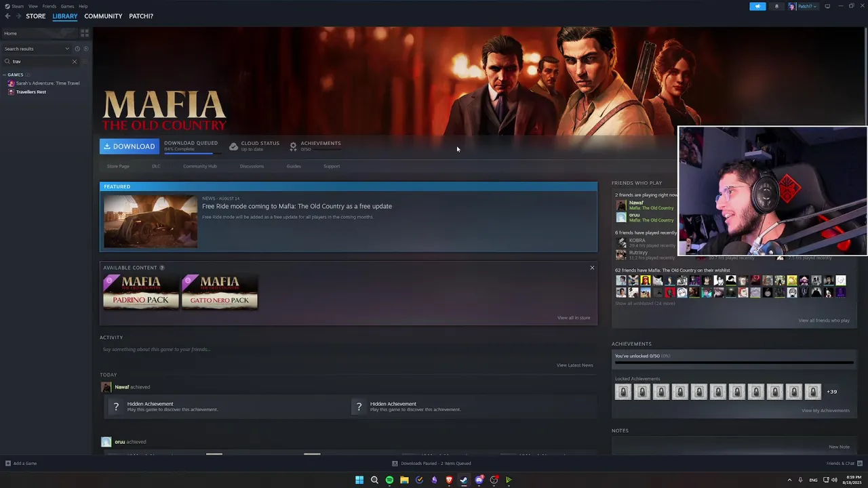Switch to Big Picture mode icon
This screenshot has height=488, width=868.
click(827, 6)
